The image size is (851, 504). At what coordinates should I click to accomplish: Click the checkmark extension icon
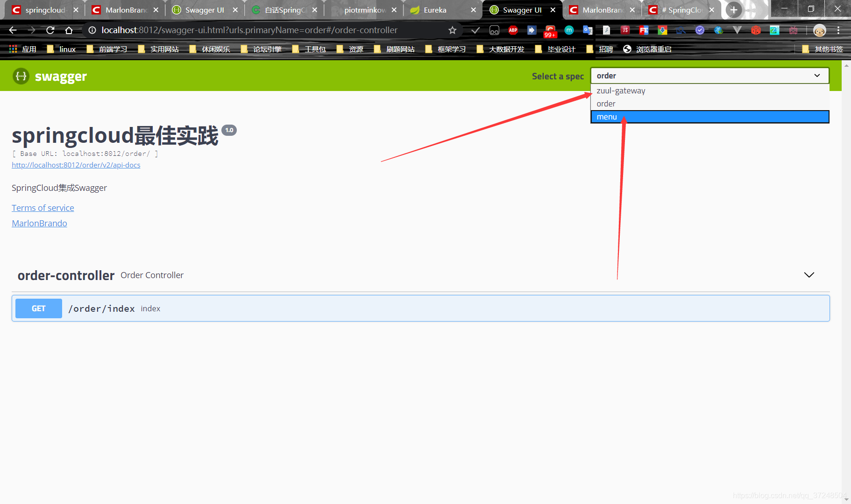tap(475, 30)
